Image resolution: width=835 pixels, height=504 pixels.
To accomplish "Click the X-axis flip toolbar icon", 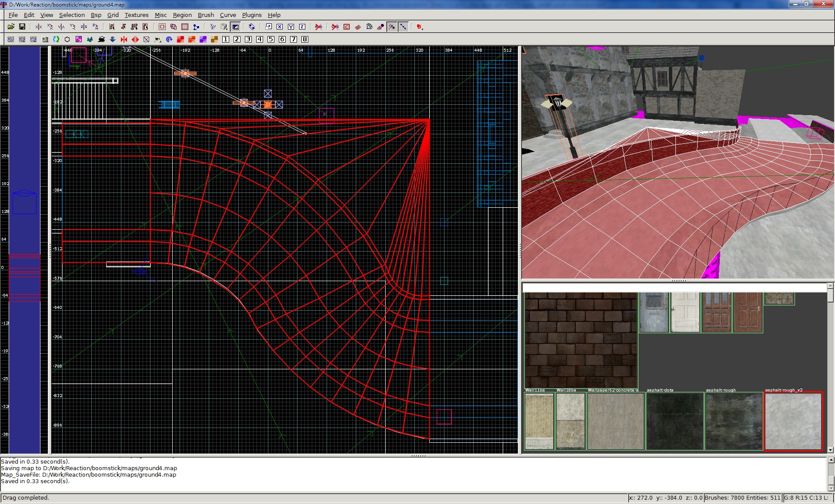I will 39,27.
